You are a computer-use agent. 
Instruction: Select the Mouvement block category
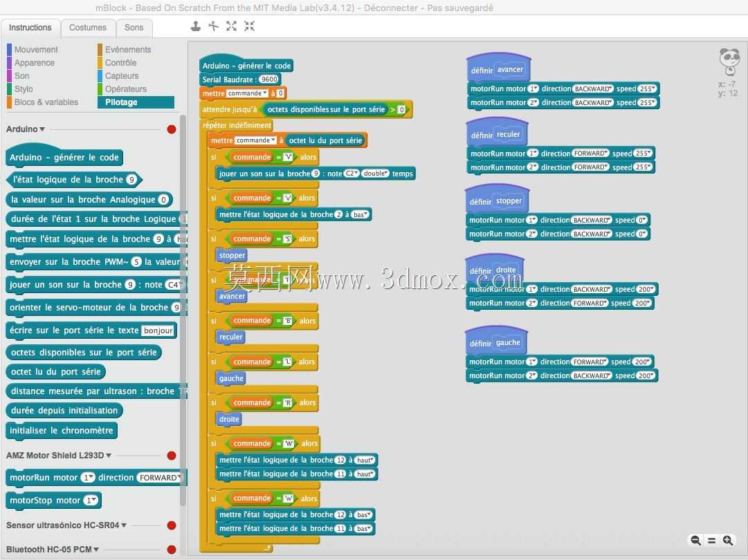point(36,50)
